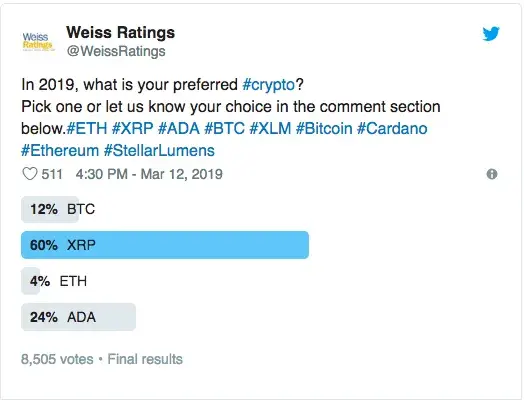Viewport: 524px width, 400px height.
Task: View the #Cardano hashtag
Action: [392, 129]
